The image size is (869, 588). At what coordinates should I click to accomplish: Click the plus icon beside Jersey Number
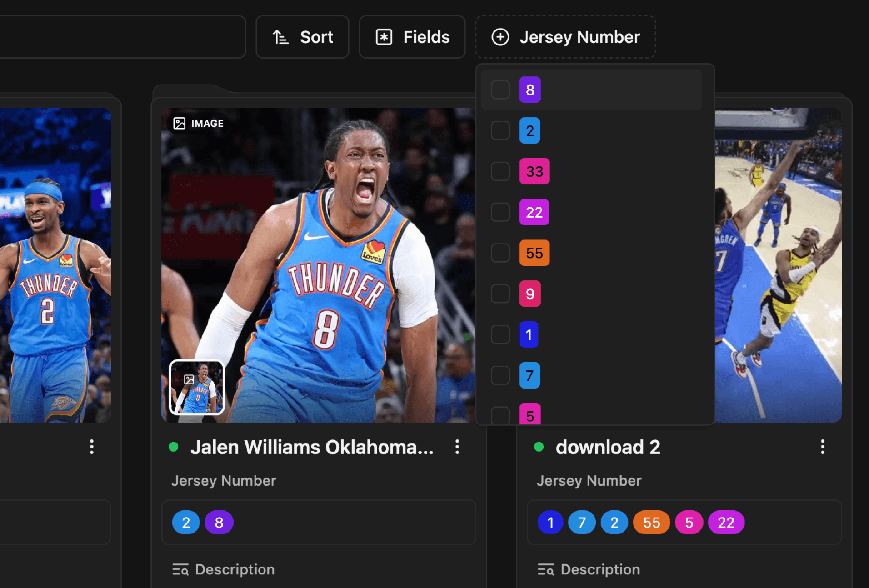501,37
